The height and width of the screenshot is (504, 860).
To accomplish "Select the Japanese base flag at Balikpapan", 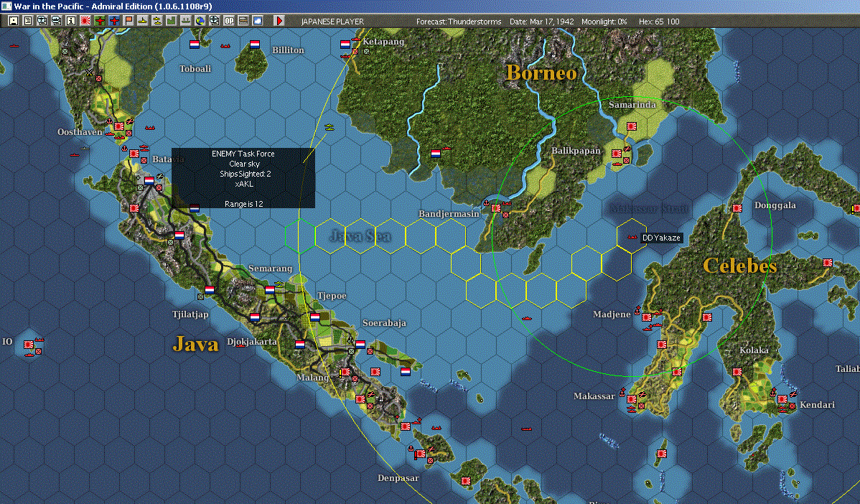I will 617,154.
